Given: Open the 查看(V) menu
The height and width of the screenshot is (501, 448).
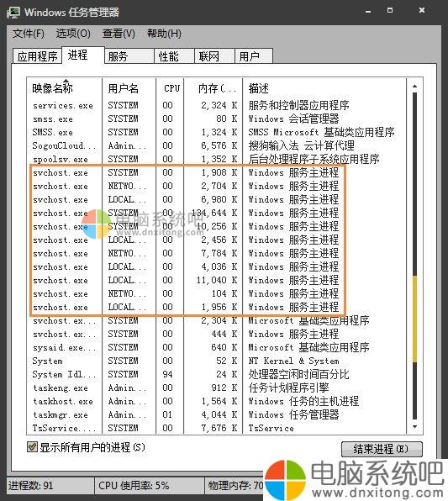Looking at the screenshot, I should (x=119, y=34).
